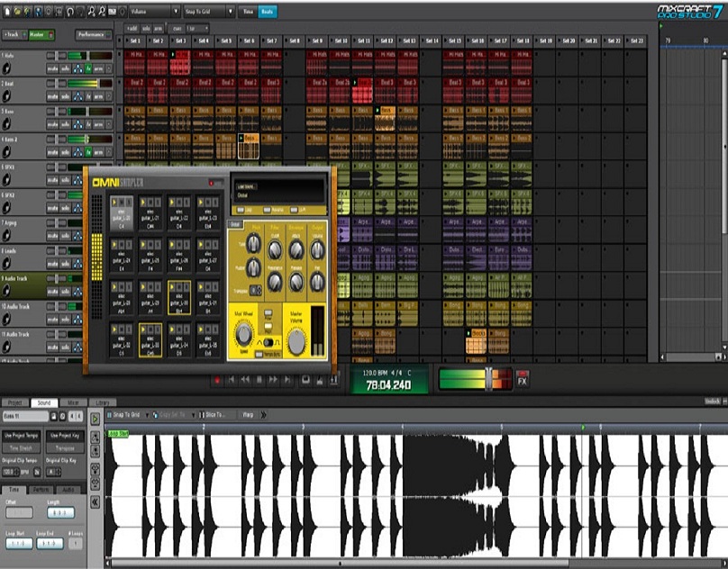Viewport: 728px width, 569px height.
Task: Mute the Beat track
Action: [x=52, y=96]
